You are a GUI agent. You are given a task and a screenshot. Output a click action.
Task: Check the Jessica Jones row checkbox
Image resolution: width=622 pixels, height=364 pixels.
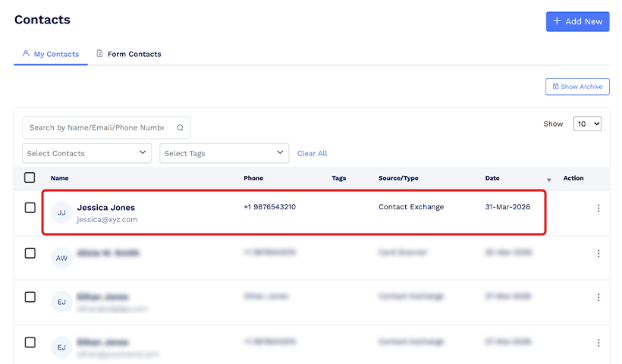(x=30, y=208)
